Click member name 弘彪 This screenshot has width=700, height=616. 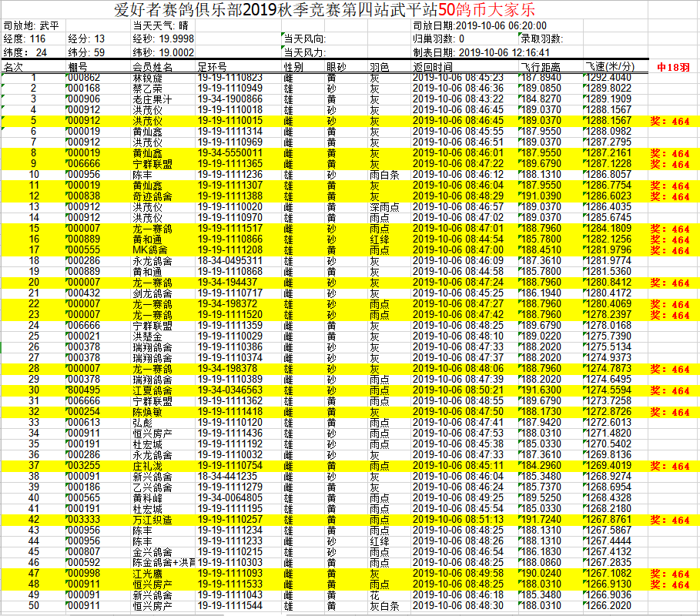pyautogui.click(x=142, y=422)
